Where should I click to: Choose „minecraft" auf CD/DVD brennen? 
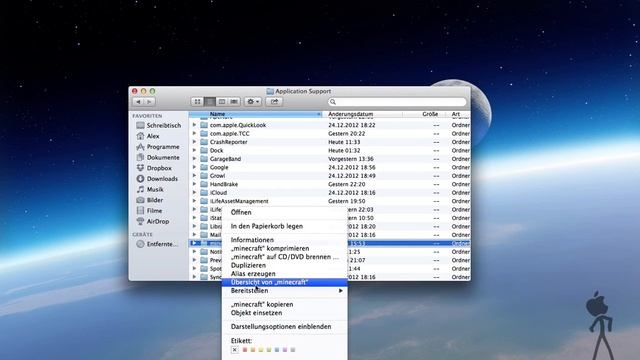(284, 257)
